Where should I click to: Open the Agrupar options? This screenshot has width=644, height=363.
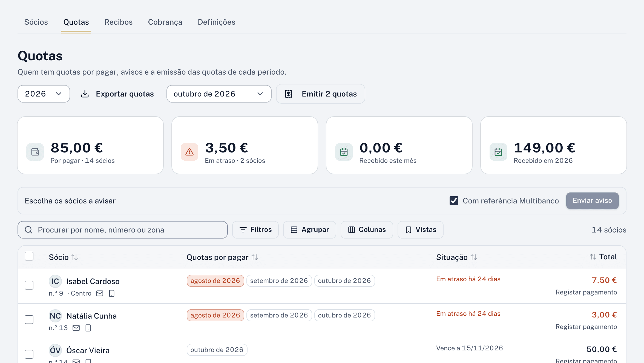[x=310, y=230]
